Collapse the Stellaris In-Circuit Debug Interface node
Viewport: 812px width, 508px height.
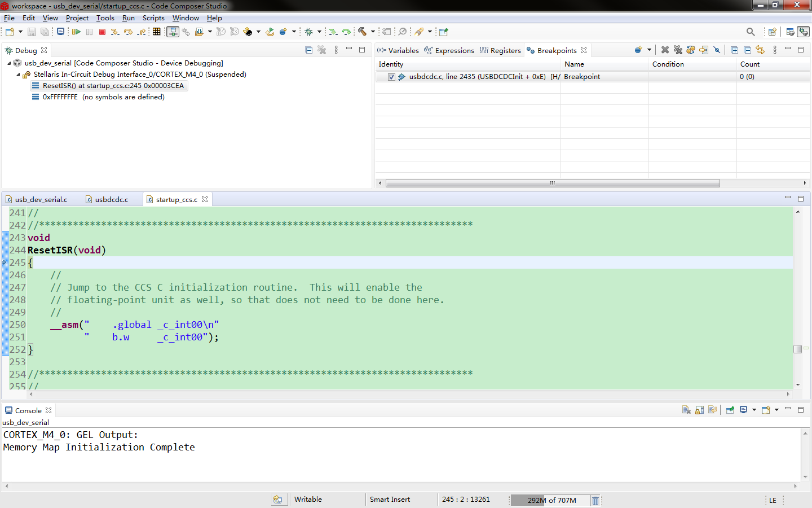point(18,75)
